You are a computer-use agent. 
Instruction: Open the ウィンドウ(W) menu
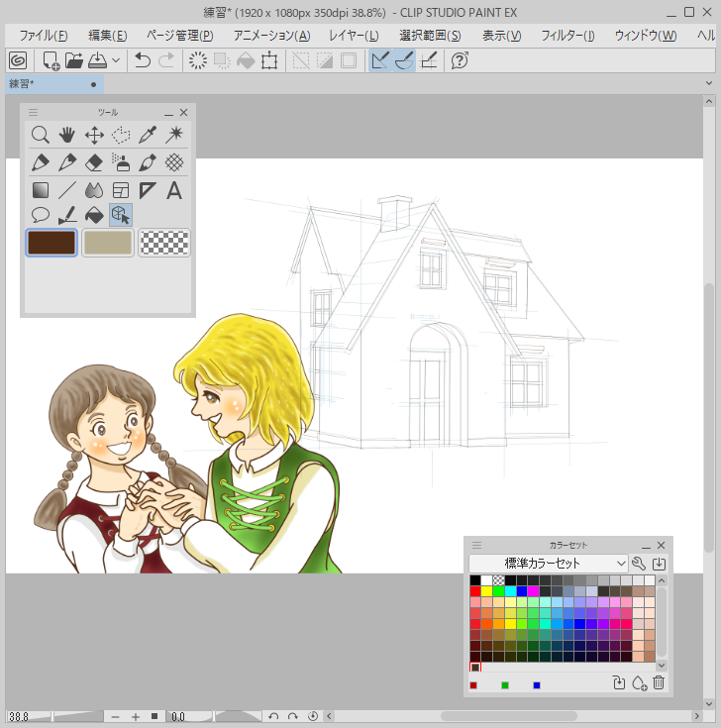pyautogui.click(x=646, y=36)
